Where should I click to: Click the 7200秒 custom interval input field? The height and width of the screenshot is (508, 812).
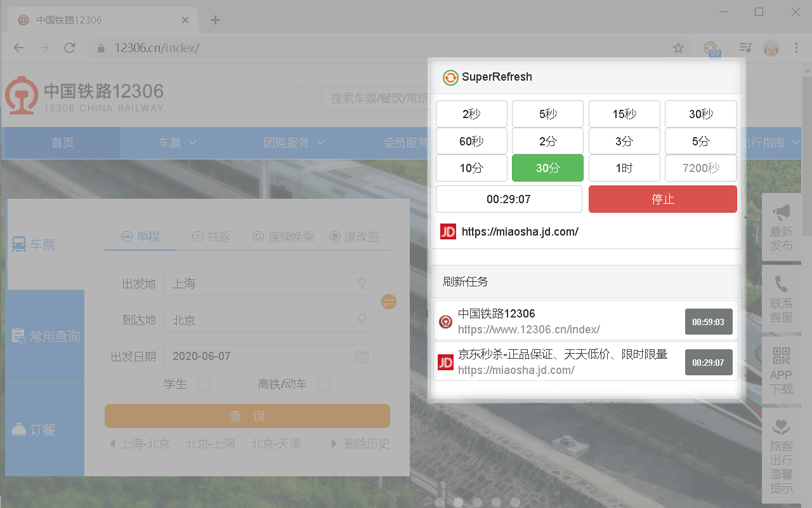(x=700, y=168)
